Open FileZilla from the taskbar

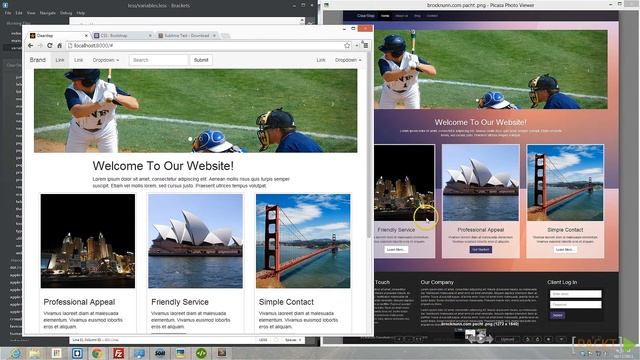(118, 353)
